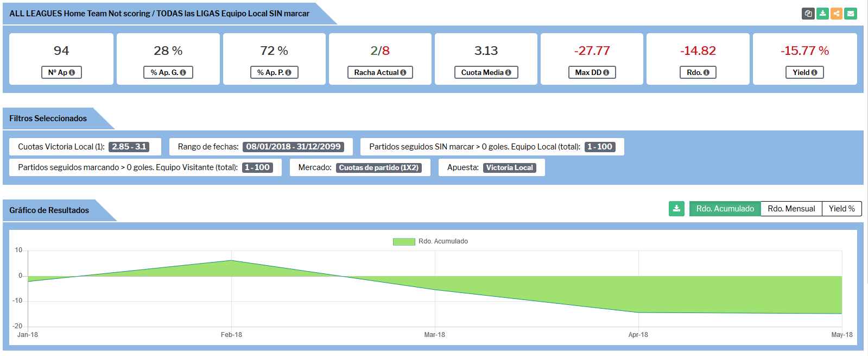Switch chart to Rdo. Mensual

point(791,209)
